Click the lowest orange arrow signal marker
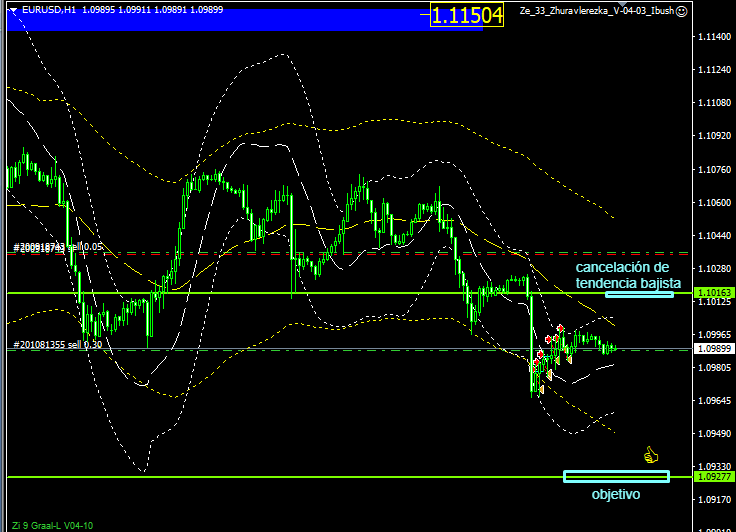The image size is (736, 532). tap(541, 389)
